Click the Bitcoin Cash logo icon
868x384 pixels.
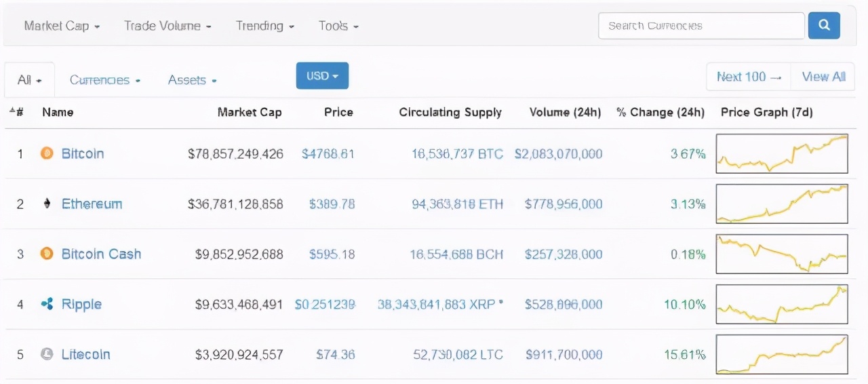click(x=47, y=254)
